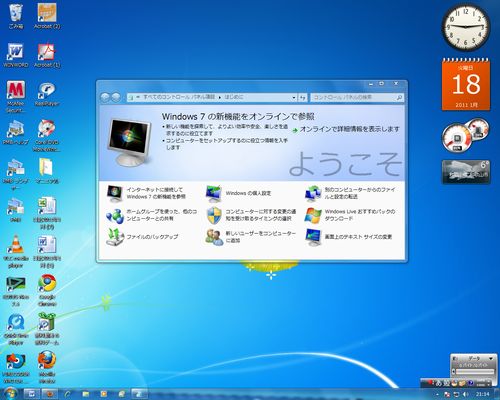Click the weather gadget showing 6°
The width and height of the screenshot is (500, 400).
click(466, 172)
